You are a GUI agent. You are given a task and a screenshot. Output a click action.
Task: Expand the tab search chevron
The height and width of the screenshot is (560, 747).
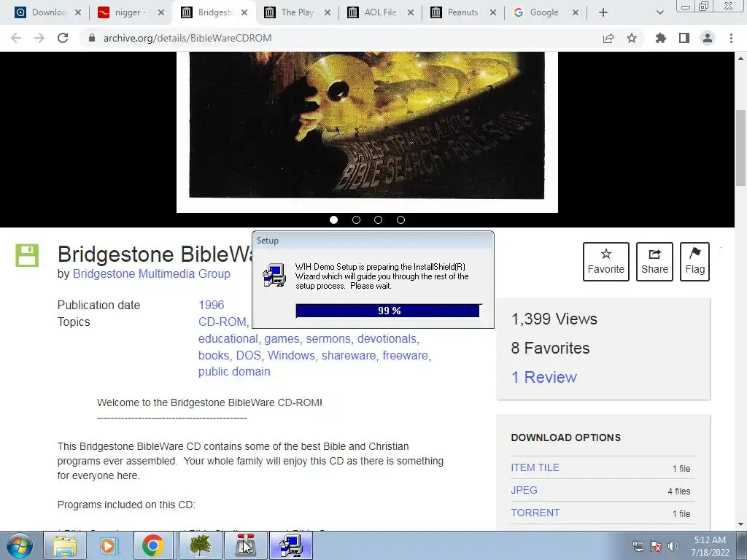[x=659, y=12]
